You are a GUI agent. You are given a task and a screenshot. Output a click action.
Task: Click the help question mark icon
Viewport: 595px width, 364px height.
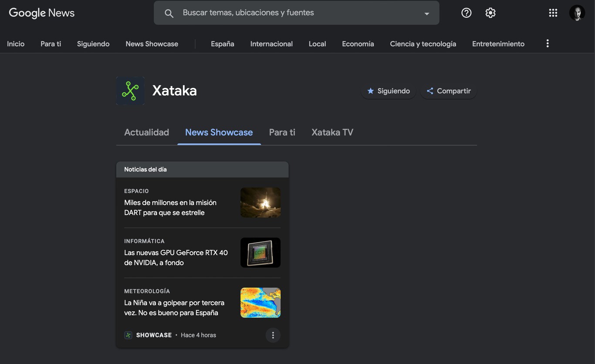466,13
